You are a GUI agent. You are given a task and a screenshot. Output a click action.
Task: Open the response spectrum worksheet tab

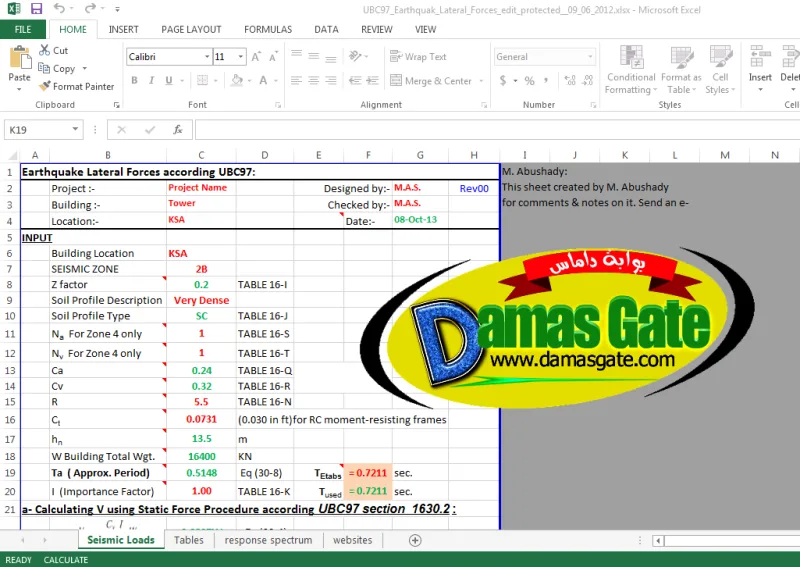tap(268, 540)
